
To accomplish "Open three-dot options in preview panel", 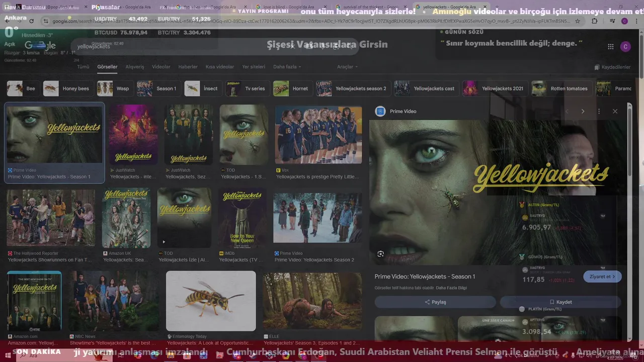I will point(599,111).
